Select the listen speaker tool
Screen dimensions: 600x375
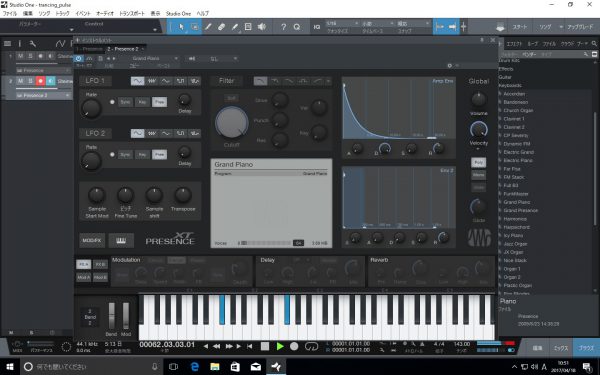click(x=262, y=27)
